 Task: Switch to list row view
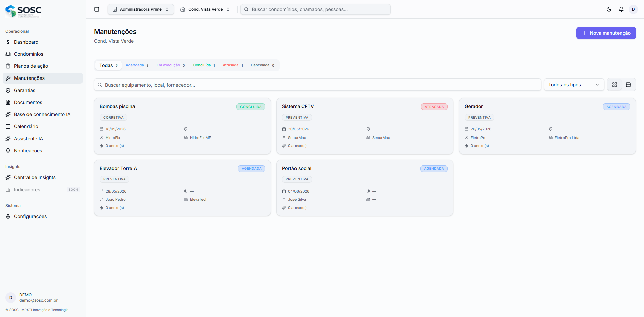628,85
